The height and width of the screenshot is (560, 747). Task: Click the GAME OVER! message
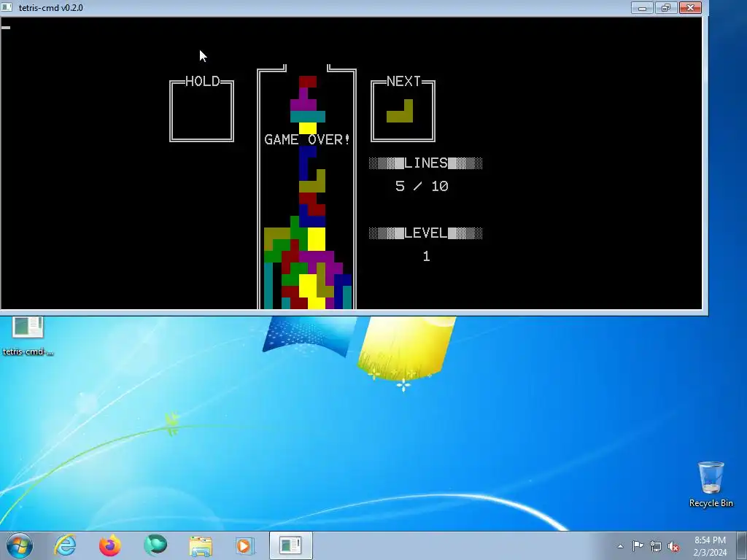coord(307,139)
